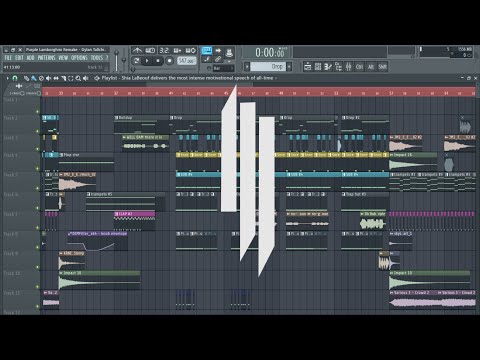Image resolution: width=480 pixels, height=360 pixels.
Task: Go to previous pattern with left arrow
Action: click(x=247, y=66)
